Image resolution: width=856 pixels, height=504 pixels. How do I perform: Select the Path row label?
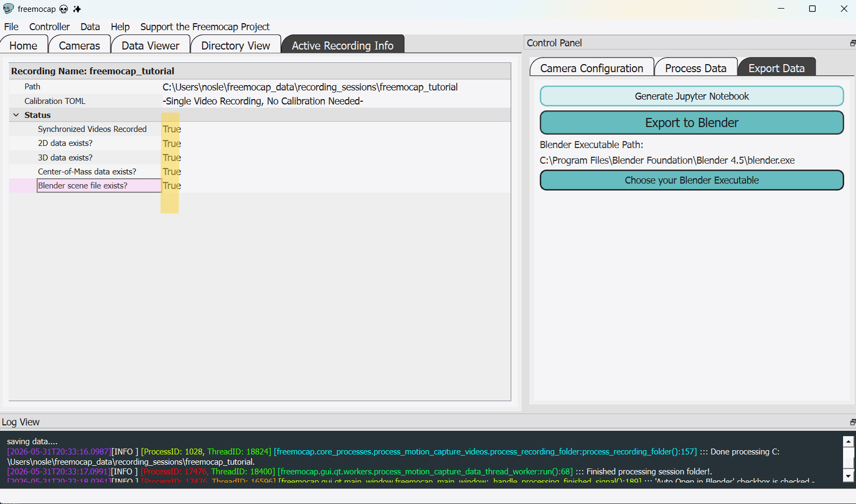coord(32,87)
